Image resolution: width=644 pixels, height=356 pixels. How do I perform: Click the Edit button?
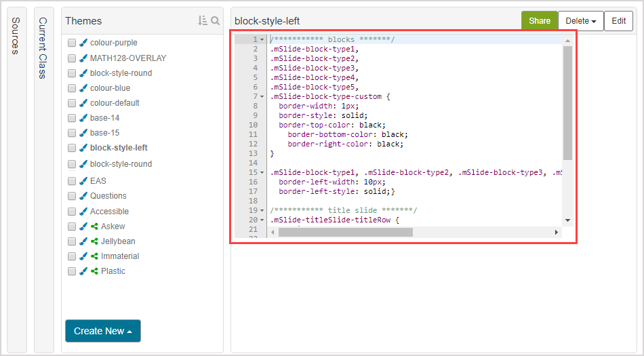click(618, 21)
